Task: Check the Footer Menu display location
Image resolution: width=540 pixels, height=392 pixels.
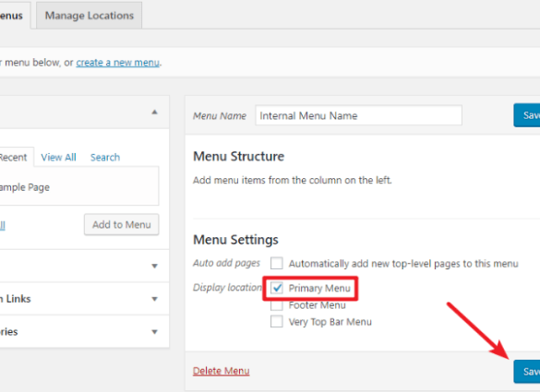Action: pyautogui.click(x=277, y=305)
